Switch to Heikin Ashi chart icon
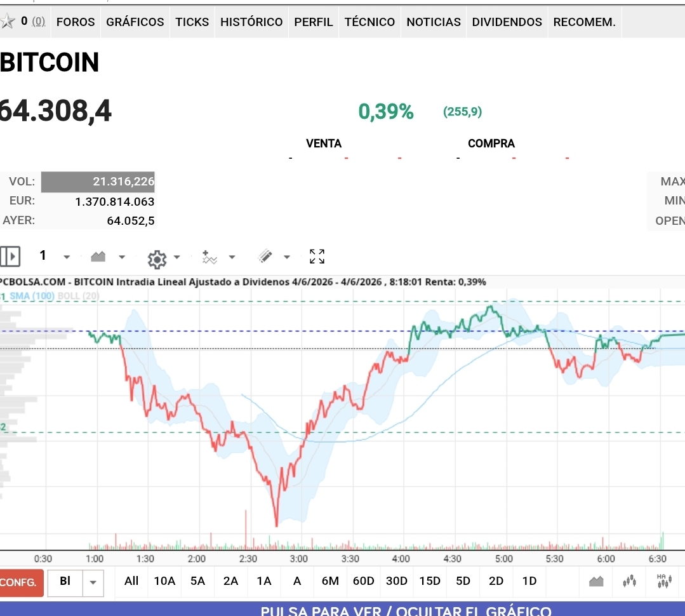685x616 pixels. click(x=664, y=581)
